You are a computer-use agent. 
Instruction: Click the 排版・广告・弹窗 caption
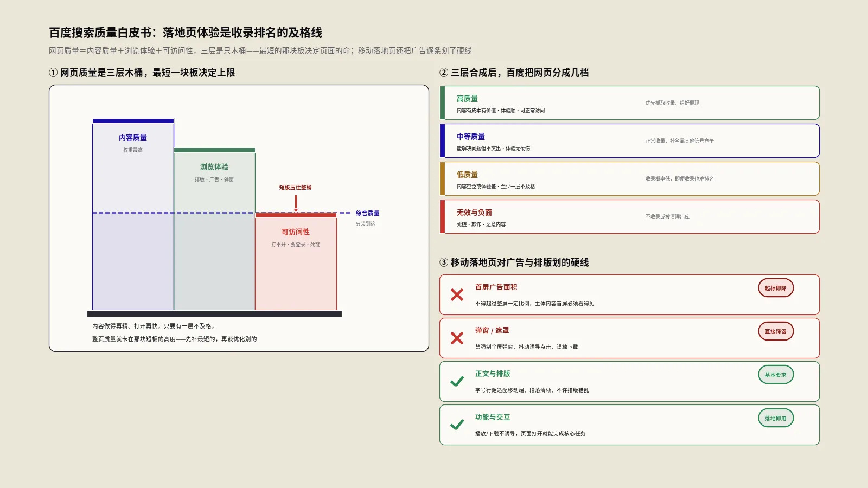[x=214, y=179]
